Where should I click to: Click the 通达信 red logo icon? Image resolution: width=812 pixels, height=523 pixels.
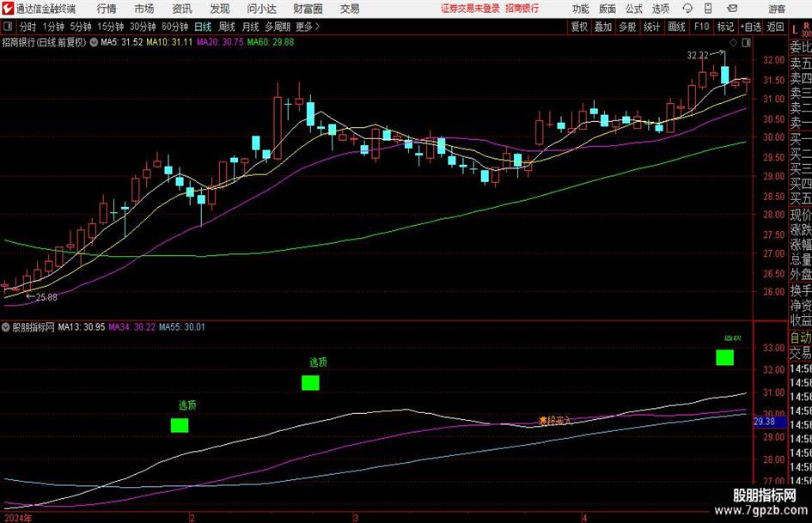[8, 9]
